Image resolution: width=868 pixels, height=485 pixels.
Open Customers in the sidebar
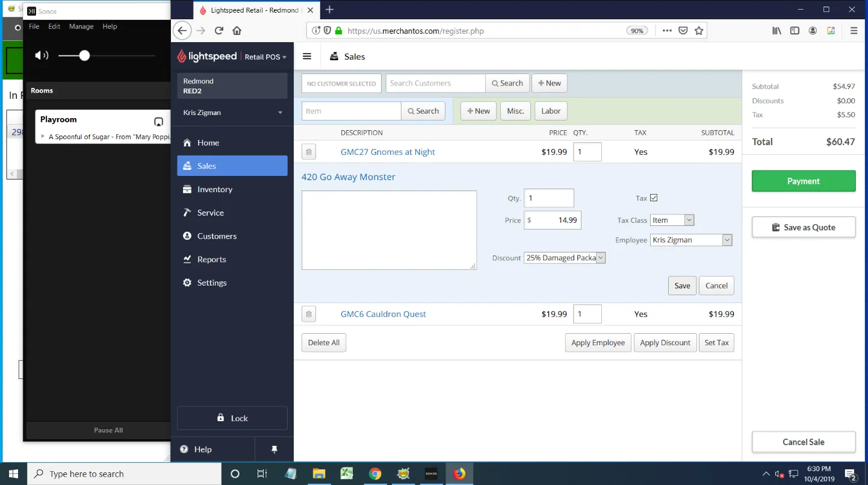(232, 236)
